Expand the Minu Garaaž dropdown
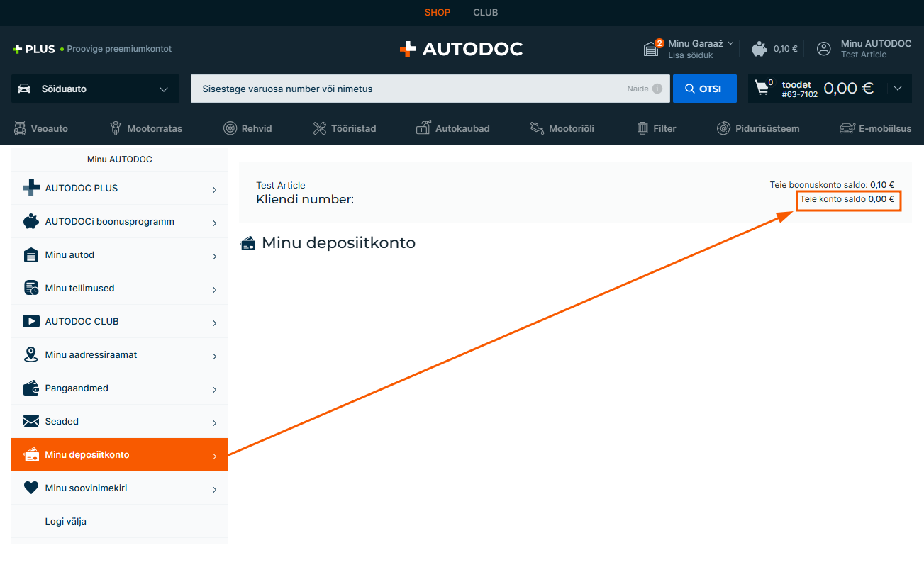This screenshot has width=924, height=577. click(730, 44)
